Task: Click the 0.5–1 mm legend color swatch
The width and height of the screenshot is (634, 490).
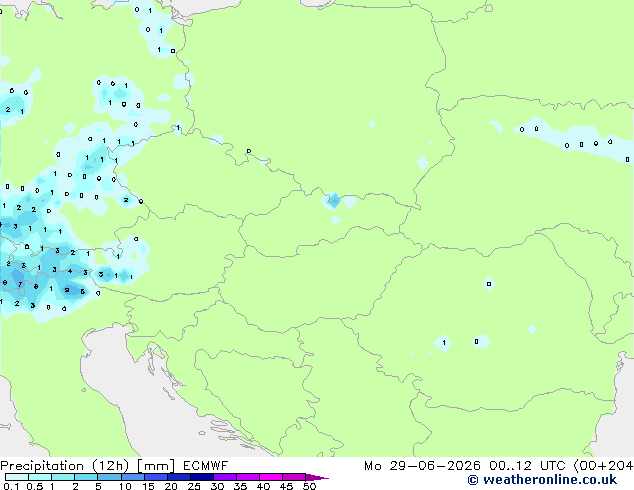Action: coord(40,477)
